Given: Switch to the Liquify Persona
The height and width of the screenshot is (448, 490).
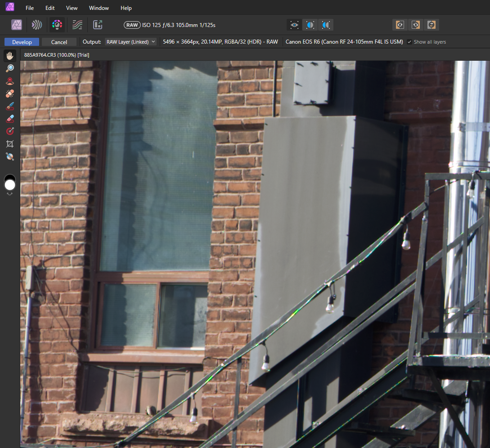Looking at the screenshot, I should point(36,25).
